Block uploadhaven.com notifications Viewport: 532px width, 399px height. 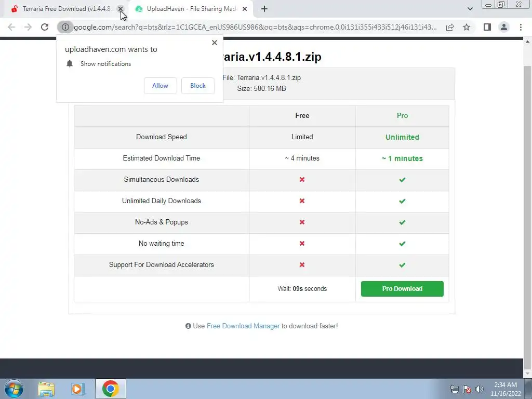pyautogui.click(x=198, y=86)
